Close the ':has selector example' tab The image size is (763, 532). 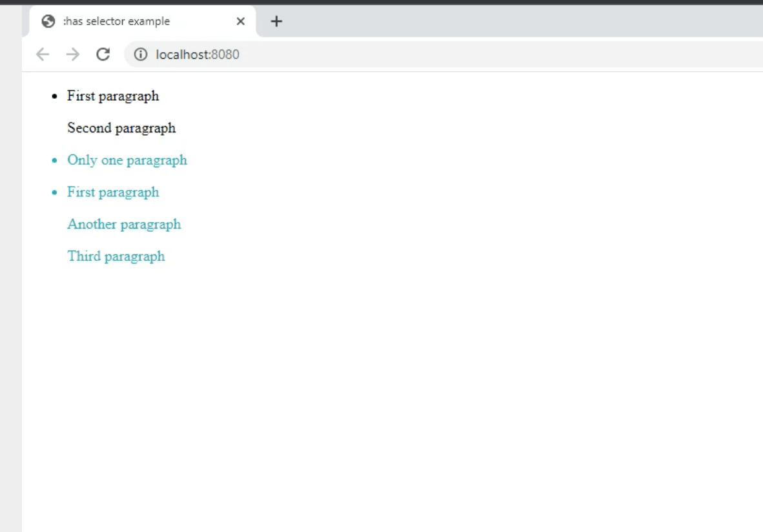click(241, 21)
